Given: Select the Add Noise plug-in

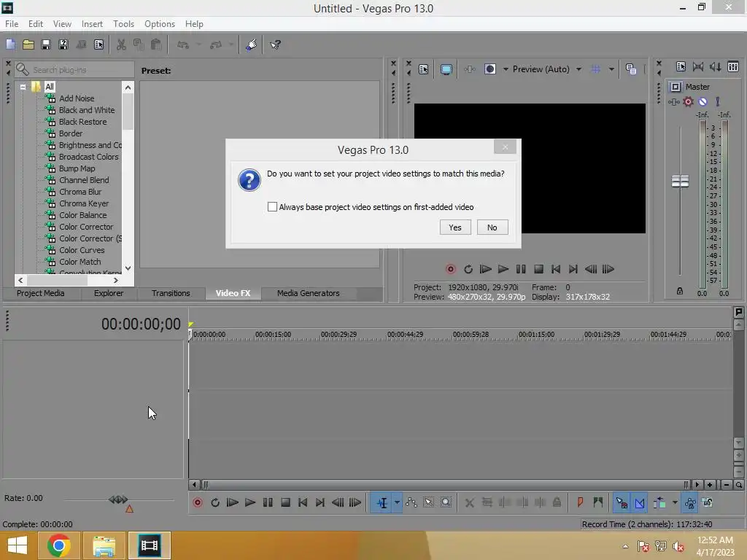Looking at the screenshot, I should point(76,98).
